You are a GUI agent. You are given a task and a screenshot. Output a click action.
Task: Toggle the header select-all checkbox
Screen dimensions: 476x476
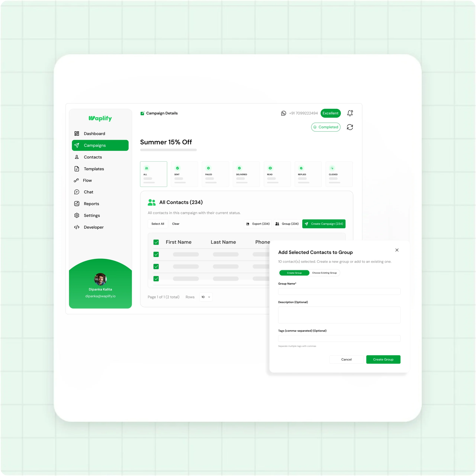156,242
